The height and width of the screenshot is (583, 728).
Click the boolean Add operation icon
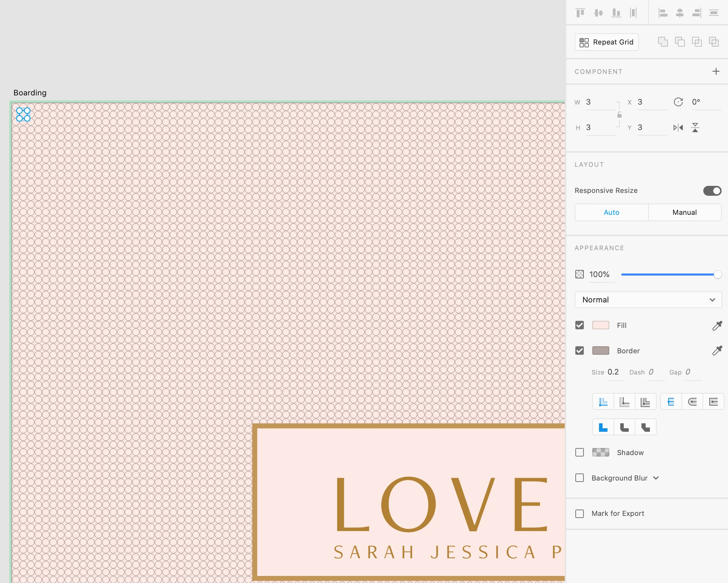click(663, 42)
